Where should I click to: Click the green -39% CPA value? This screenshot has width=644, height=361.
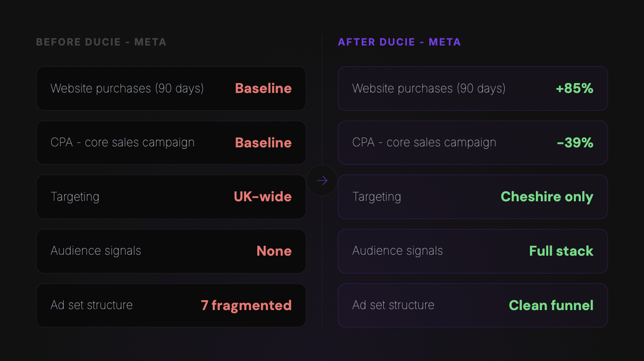[575, 142]
